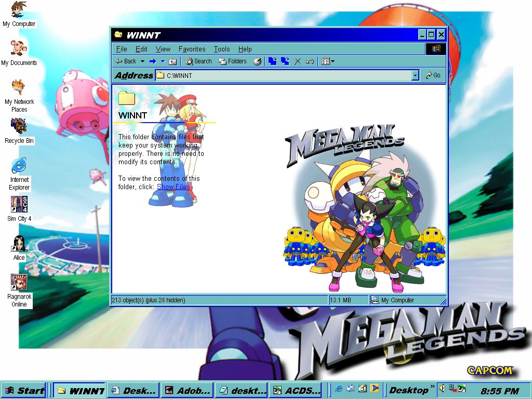Click the volume speaker tray icon
The width and height of the screenshot is (532, 399).
(442, 388)
